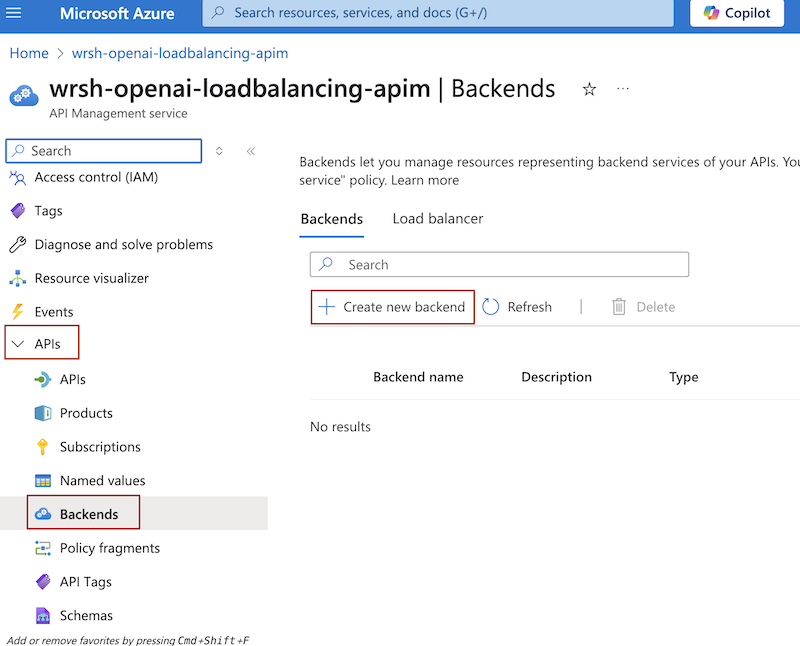Viewport: 800px width, 646px height.
Task: Follow the Learn more link
Action: (x=425, y=180)
